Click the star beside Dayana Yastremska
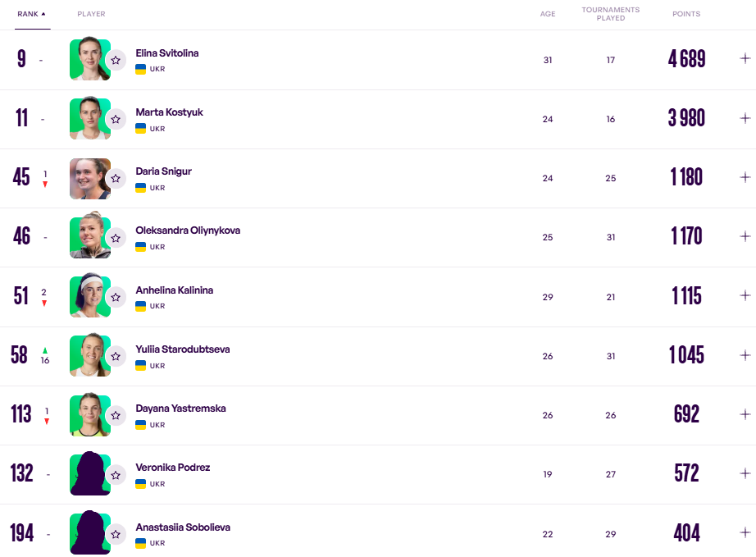Image resolution: width=756 pixels, height=557 pixels. 116,415
